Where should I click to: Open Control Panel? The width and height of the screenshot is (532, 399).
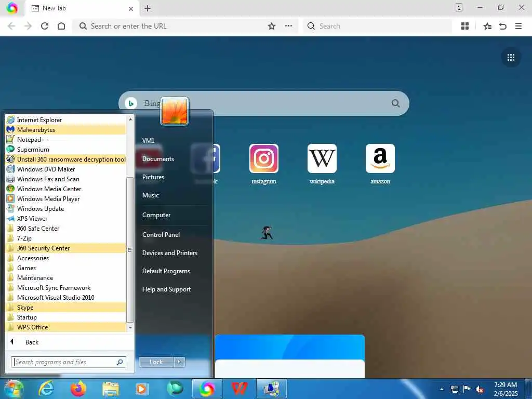point(161,235)
